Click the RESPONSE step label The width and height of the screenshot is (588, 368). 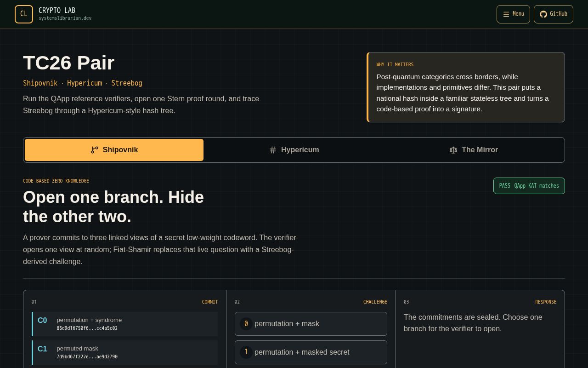[546, 302]
